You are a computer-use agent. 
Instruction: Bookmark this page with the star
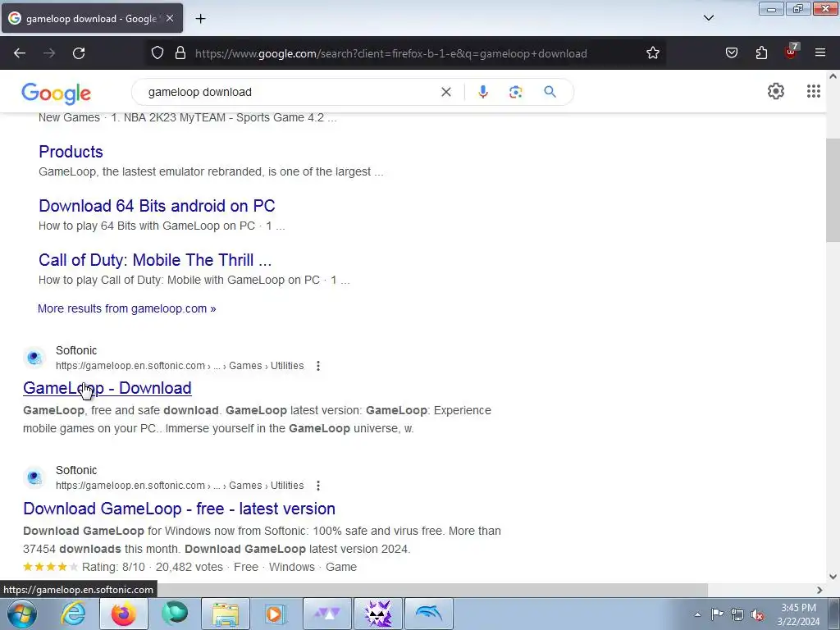(x=652, y=53)
